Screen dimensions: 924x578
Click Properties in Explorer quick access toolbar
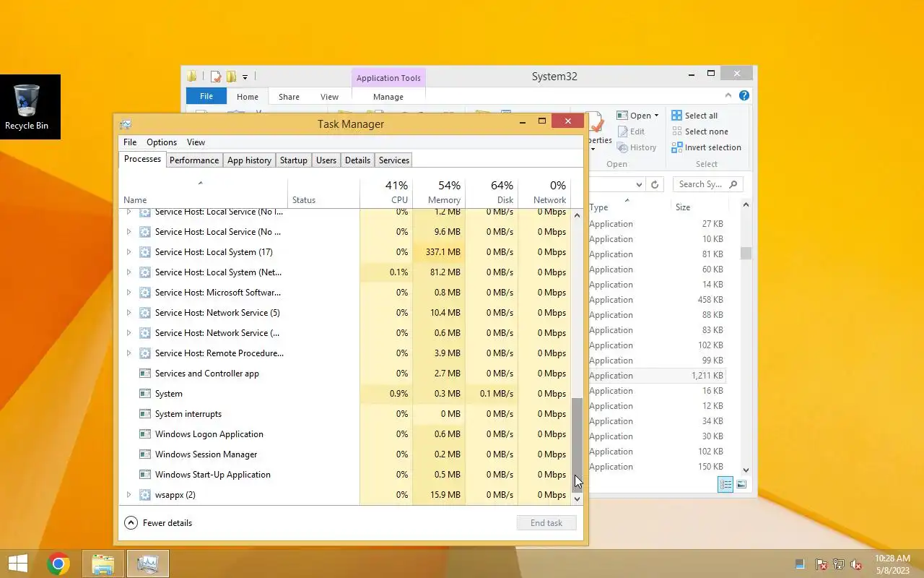click(x=216, y=77)
